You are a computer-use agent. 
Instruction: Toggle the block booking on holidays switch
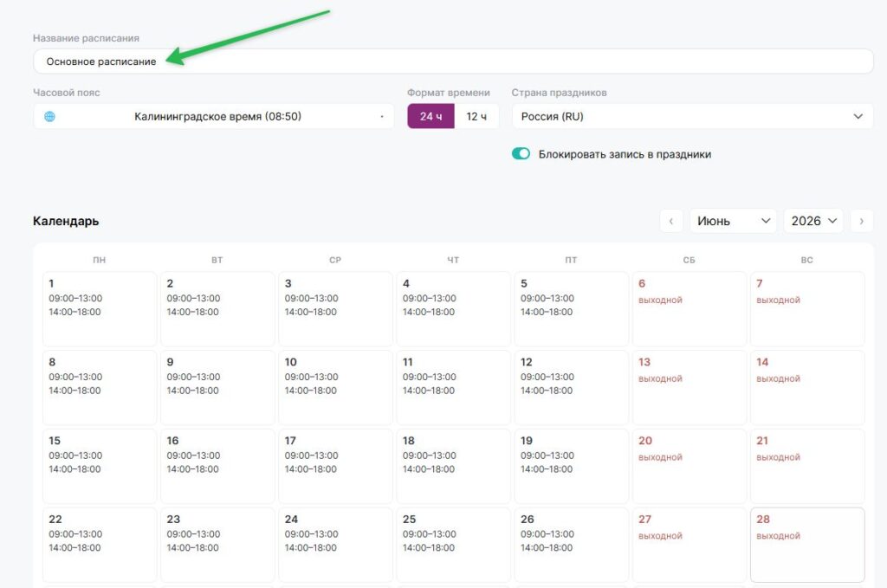tap(521, 154)
